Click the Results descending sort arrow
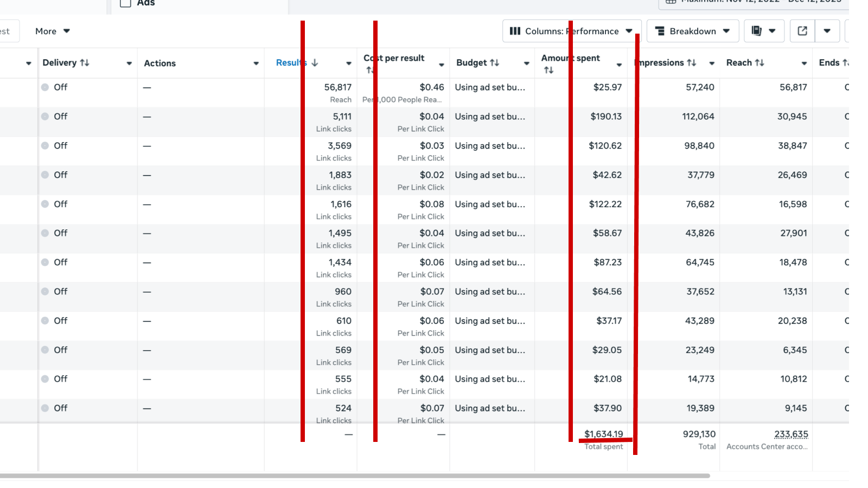 pos(315,63)
